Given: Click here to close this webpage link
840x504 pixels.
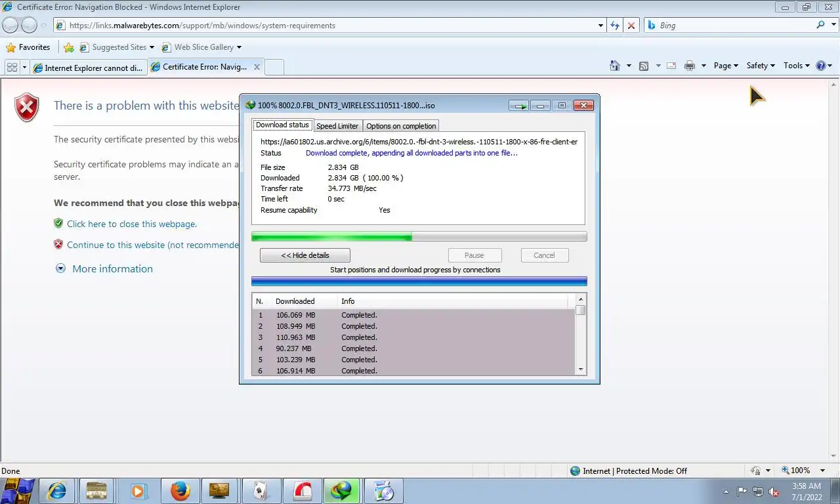Looking at the screenshot, I should [x=132, y=224].
